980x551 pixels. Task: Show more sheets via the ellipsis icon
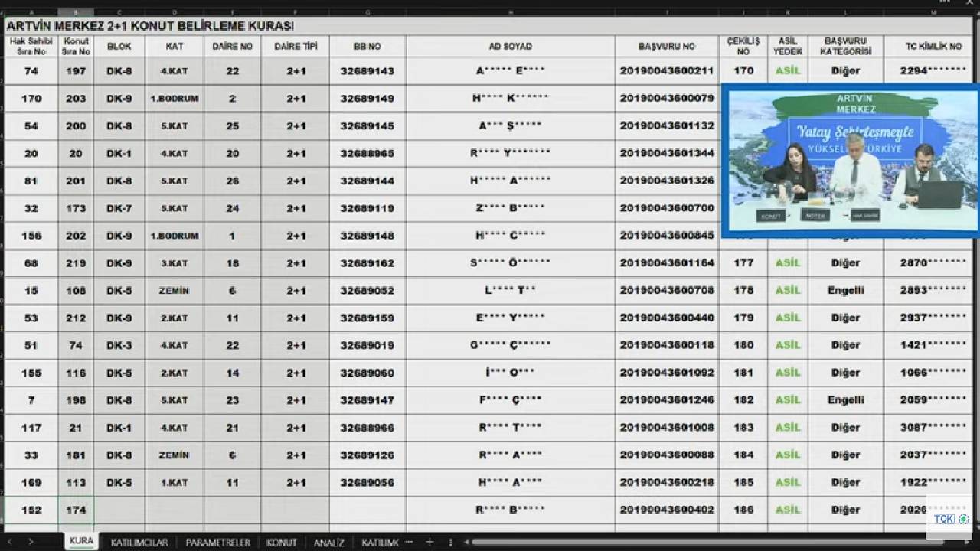[x=409, y=542]
